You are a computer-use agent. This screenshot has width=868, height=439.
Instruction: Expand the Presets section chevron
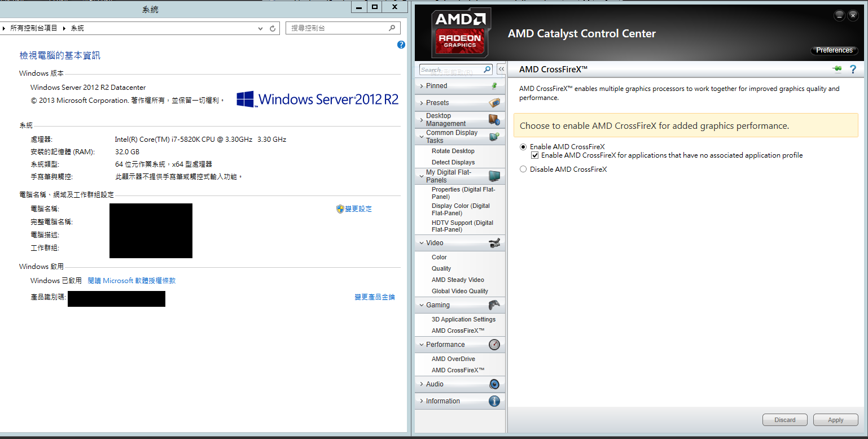pyautogui.click(x=422, y=103)
